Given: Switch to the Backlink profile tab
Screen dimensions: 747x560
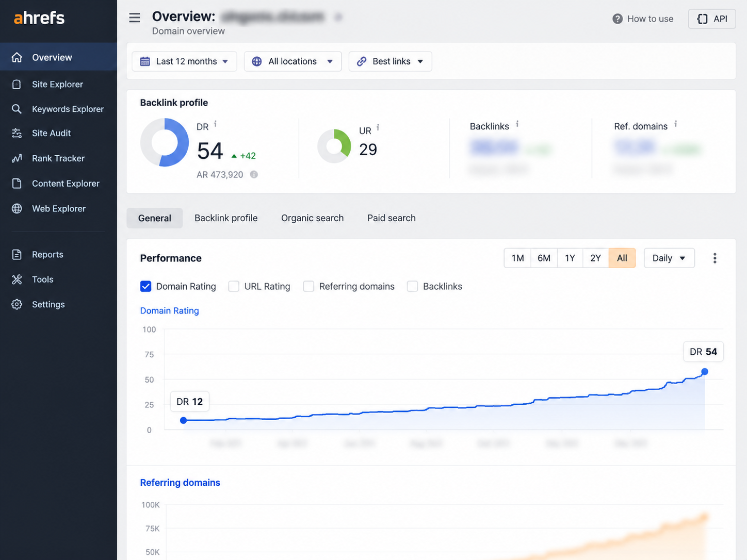Looking at the screenshot, I should [226, 218].
